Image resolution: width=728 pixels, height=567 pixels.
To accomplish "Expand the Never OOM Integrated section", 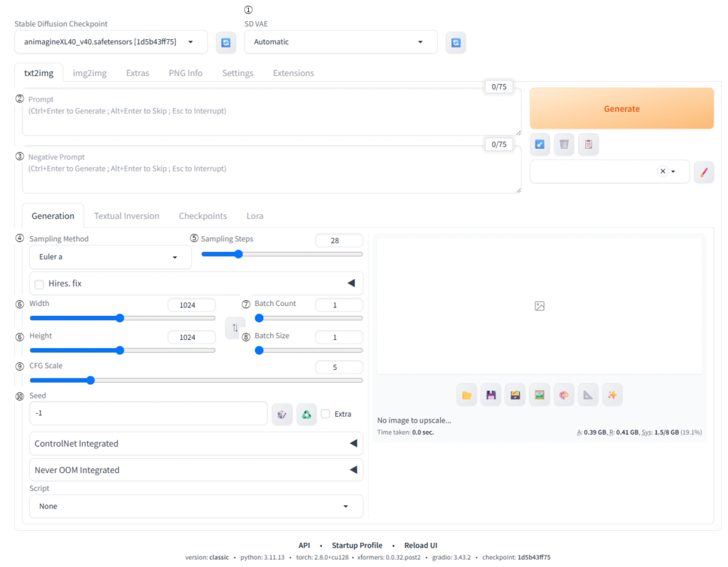I will click(x=196, y=470).
